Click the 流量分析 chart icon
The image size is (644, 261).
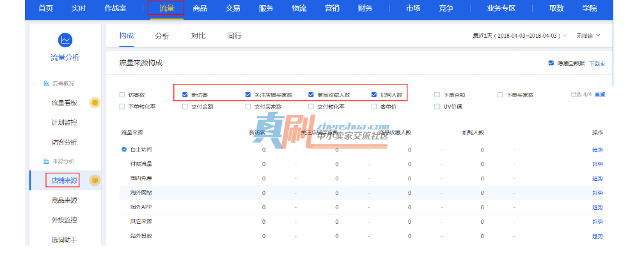[x=65, y=40]
